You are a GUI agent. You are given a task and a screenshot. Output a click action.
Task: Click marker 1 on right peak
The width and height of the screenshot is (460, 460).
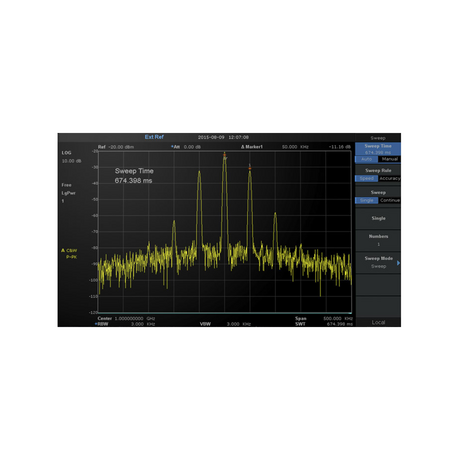pyautogui.click(x=250, y=167)
